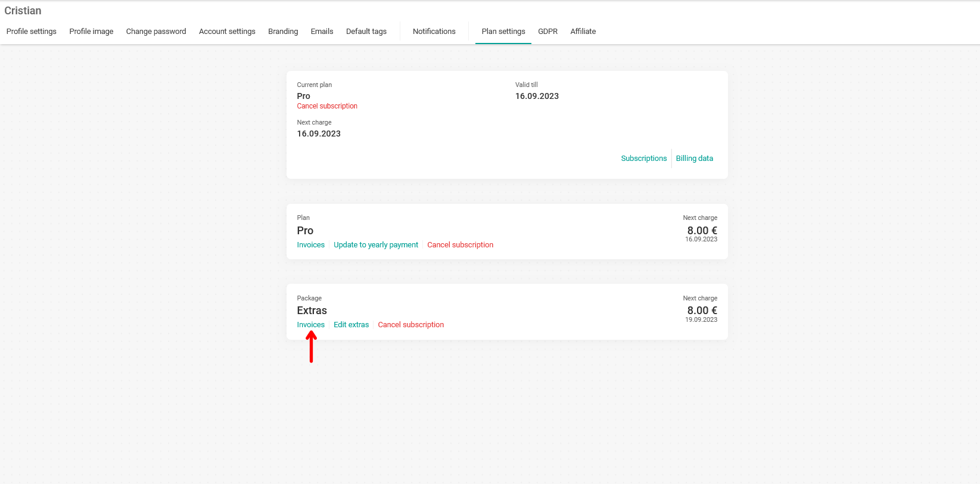Screen dimensions: 980x484
Task: Open the Billing data link
Action: click(694, 159)
